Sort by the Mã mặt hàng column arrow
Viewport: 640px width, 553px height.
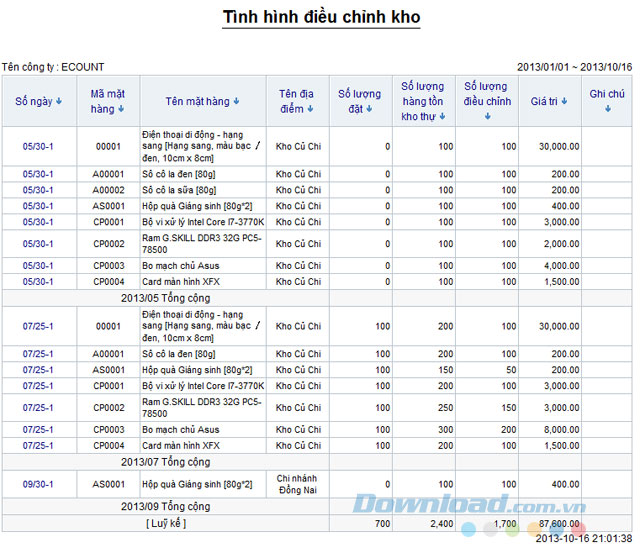121,109
